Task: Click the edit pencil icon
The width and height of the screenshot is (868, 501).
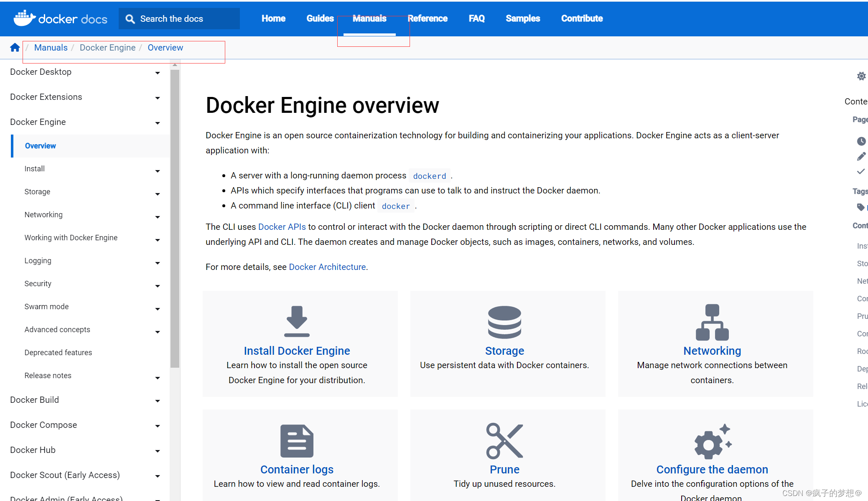Action: pos(861,156)
